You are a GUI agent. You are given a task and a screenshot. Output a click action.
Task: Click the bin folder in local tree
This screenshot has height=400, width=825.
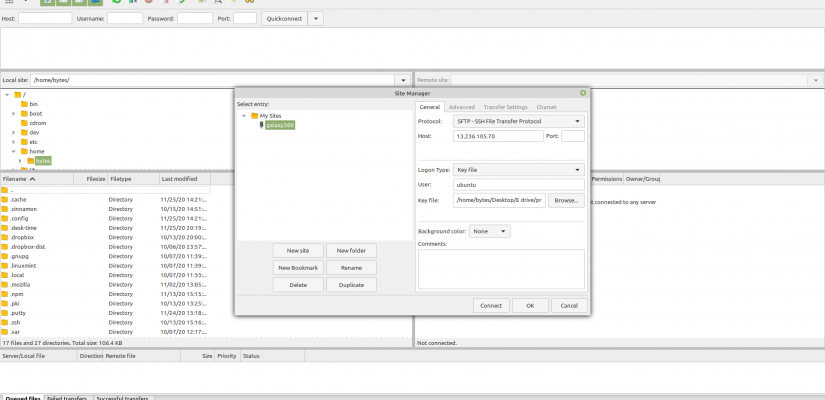click(x=33, y=104)
